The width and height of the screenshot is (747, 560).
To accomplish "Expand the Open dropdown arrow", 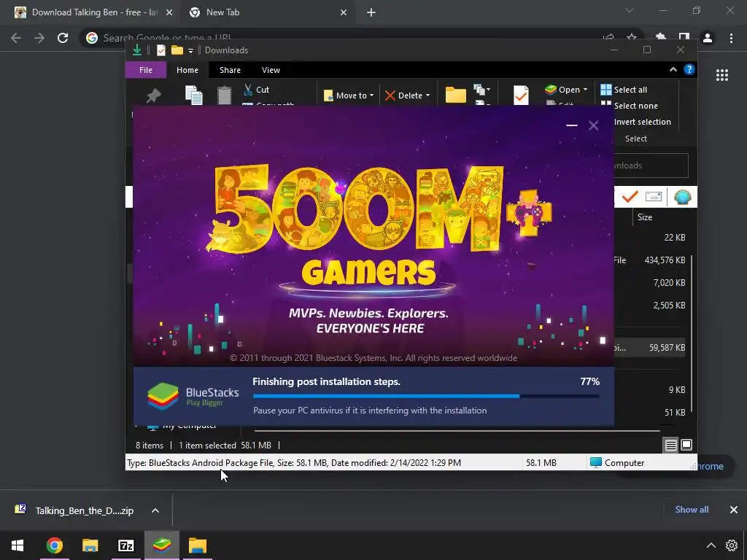I will [585, 90].
